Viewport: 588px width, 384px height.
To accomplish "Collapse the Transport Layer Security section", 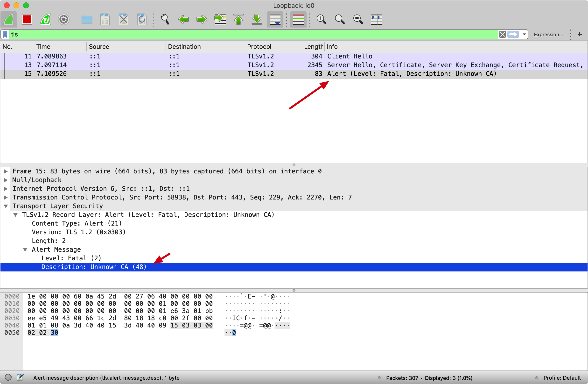I will [x=6, y=206].
